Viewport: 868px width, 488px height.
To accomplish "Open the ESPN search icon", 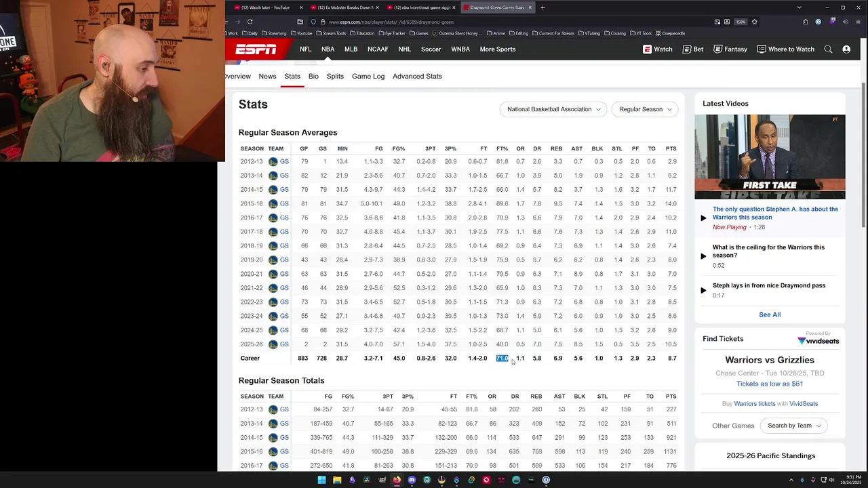I will point(828,49).
